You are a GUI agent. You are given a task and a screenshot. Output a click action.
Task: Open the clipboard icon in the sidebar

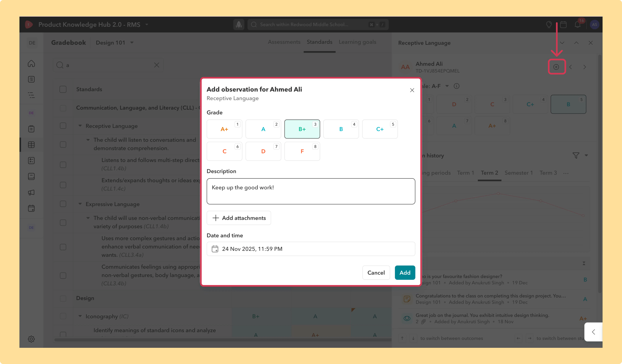[31, 129]
